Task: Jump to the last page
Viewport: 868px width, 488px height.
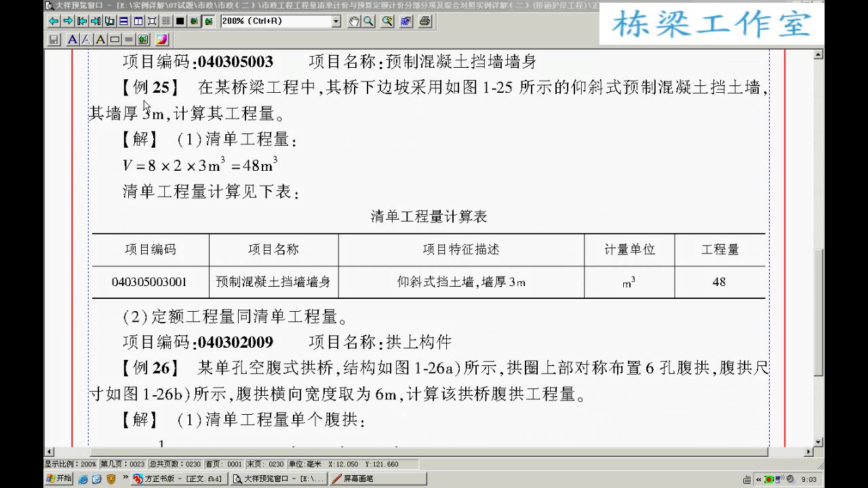Action: [96, 21]
